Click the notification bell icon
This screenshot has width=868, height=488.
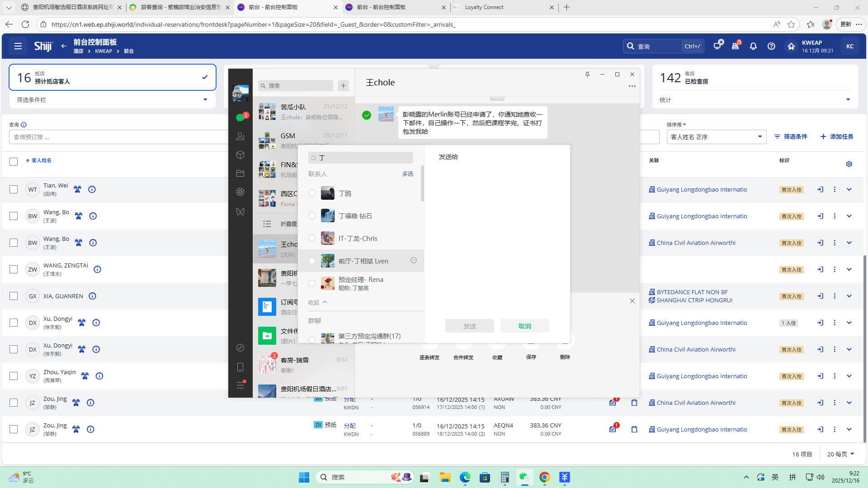point(753,46)
